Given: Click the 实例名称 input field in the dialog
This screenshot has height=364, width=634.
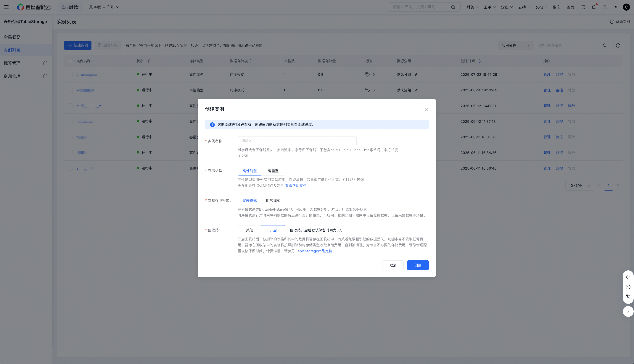Looking at the screenshot, I should click(x=297, y=141).
